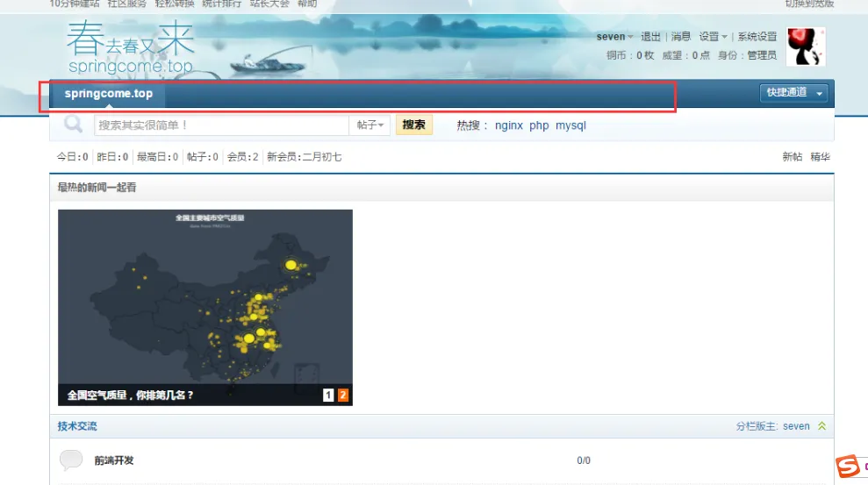
Task: Click the 管理员 identity link
Action: (x=762, y=55)
